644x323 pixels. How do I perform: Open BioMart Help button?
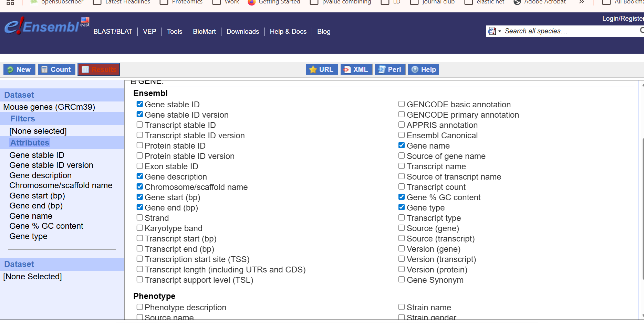(424, 69)
